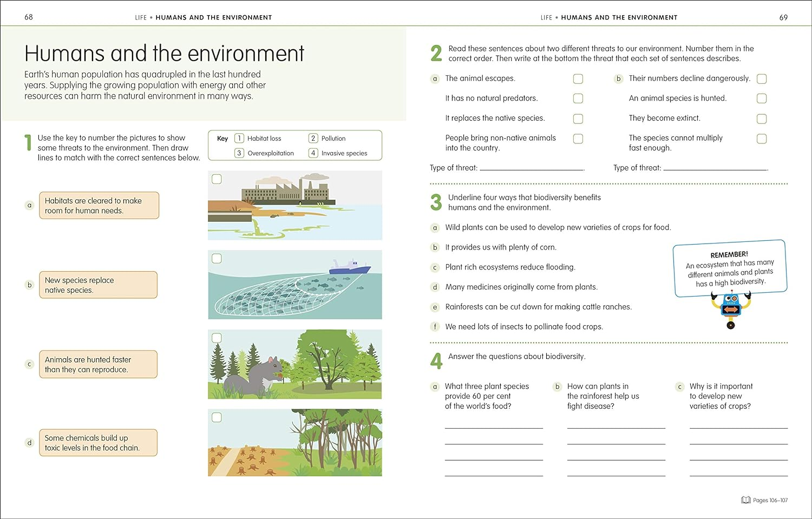Check the box next to 'The animal escapes'
Screen dimensions: 812x519
tap(578, 78)
